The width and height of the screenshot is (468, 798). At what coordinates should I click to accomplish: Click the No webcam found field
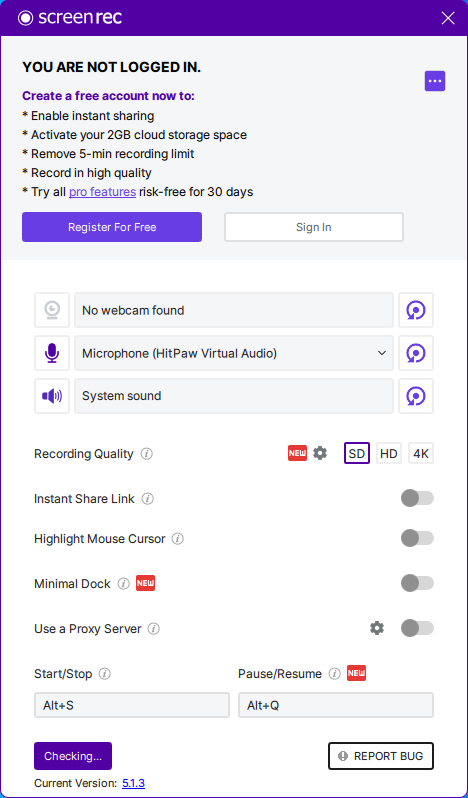tap(234, 310)
